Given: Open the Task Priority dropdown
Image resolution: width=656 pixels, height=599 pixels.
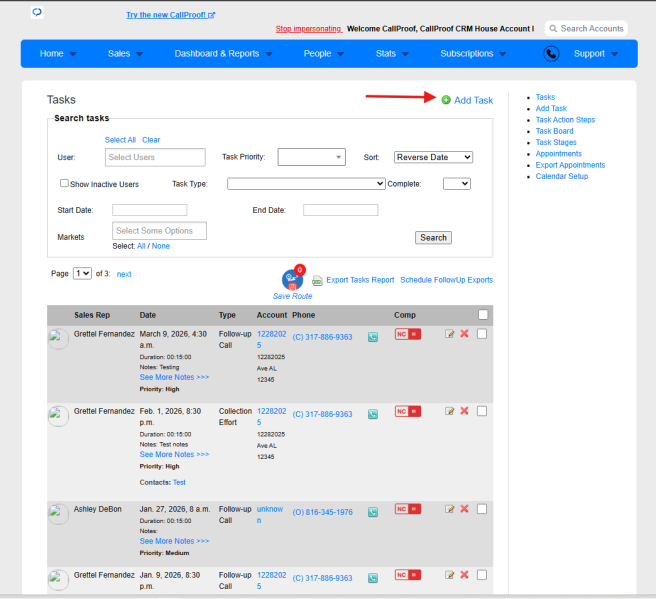Looking at the screenshot, I should coord(311,157).
